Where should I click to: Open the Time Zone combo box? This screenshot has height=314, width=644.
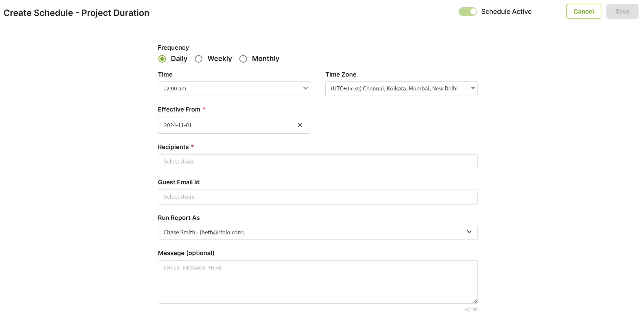point(396,89)
